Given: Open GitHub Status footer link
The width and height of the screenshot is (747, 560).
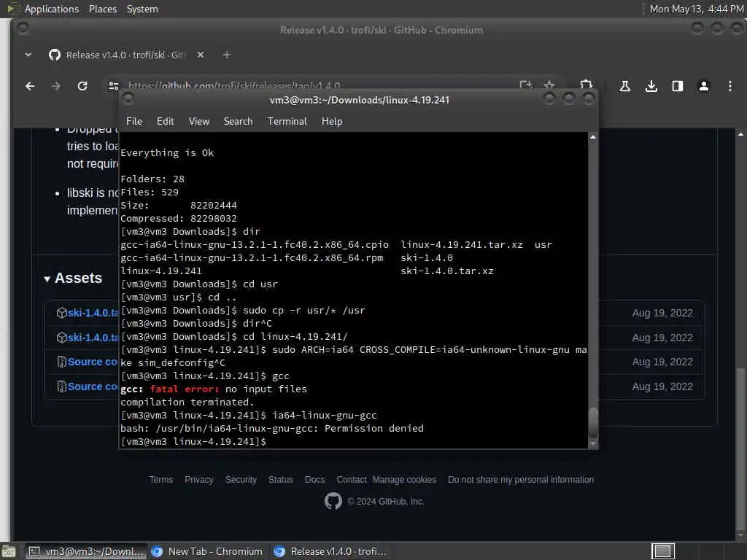Looking at the screenshot, I should pos(281,480).
